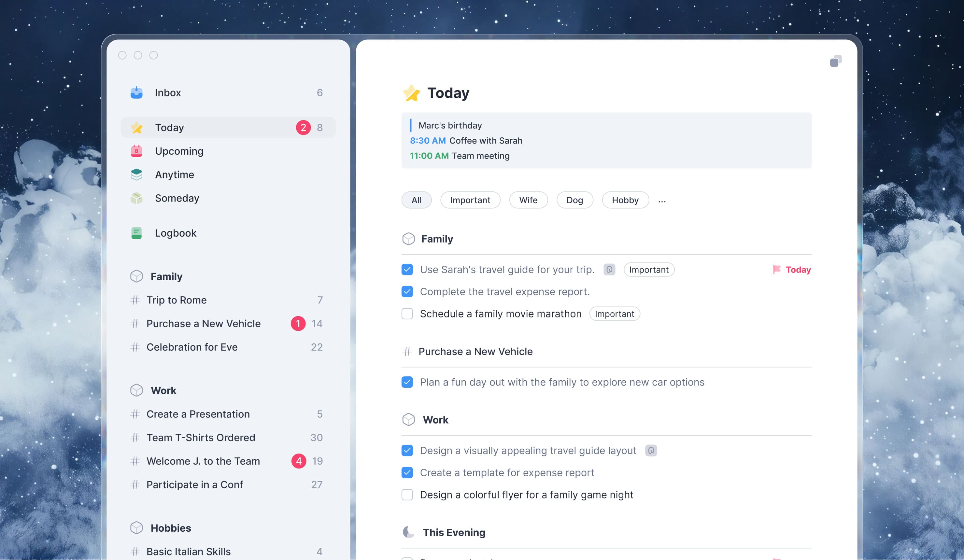964x560 pixels.
Task: Uncheck Create a template for expense report
Action: [x=407, y=473]
